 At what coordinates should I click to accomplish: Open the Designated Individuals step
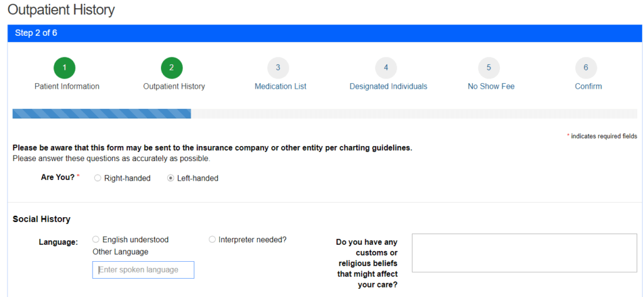point(389,87)
